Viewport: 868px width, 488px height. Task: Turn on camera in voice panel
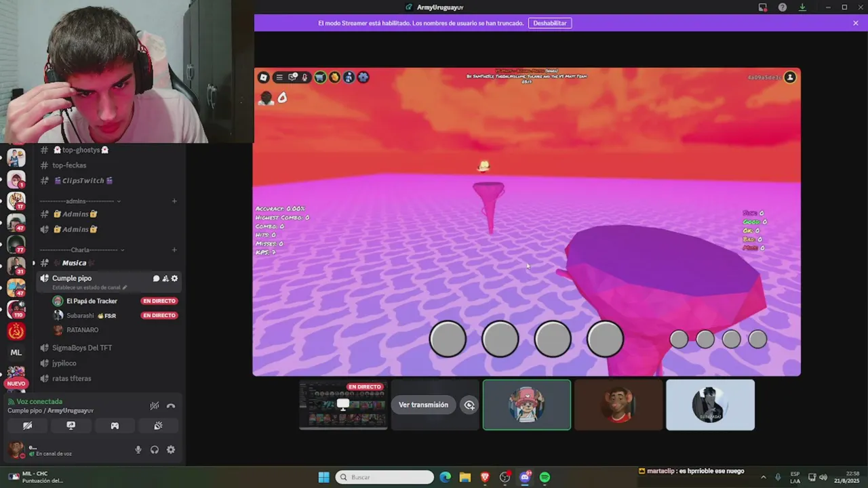(x=28, y=426)
